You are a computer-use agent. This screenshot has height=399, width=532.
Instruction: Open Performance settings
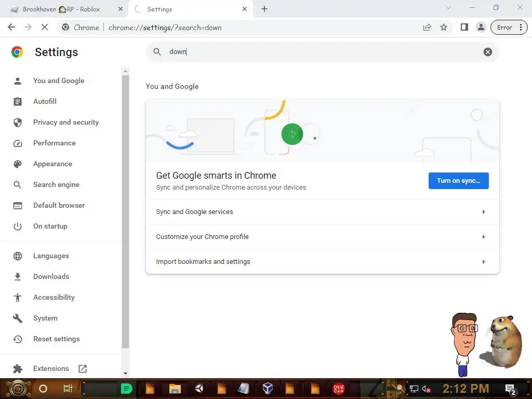coord(54,143)
